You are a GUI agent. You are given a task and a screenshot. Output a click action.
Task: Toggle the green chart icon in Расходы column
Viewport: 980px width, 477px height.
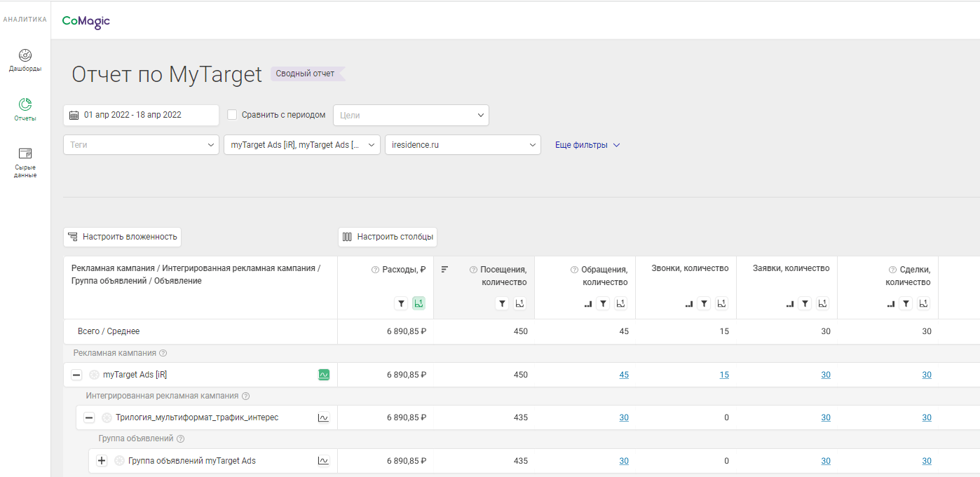(418, 303)
